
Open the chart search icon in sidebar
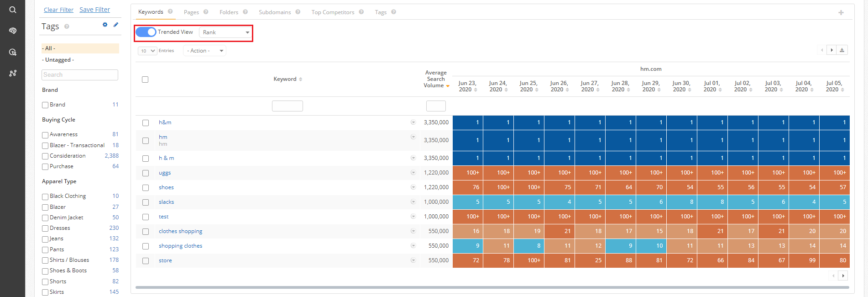click(x=13, y=52)
